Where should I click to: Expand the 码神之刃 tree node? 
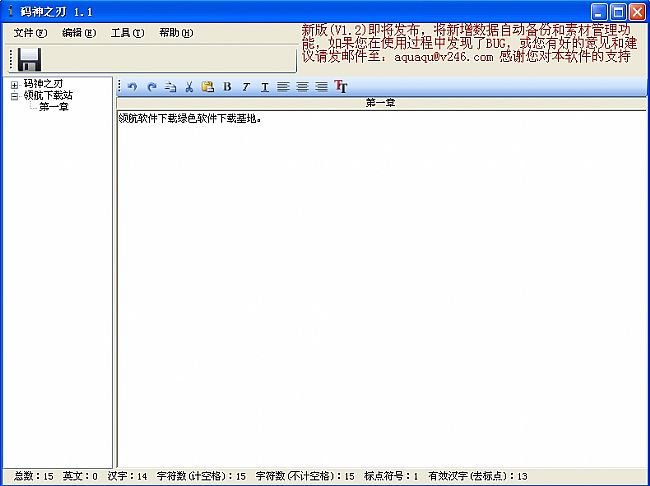pyautogui.click(x=15, y=85)
